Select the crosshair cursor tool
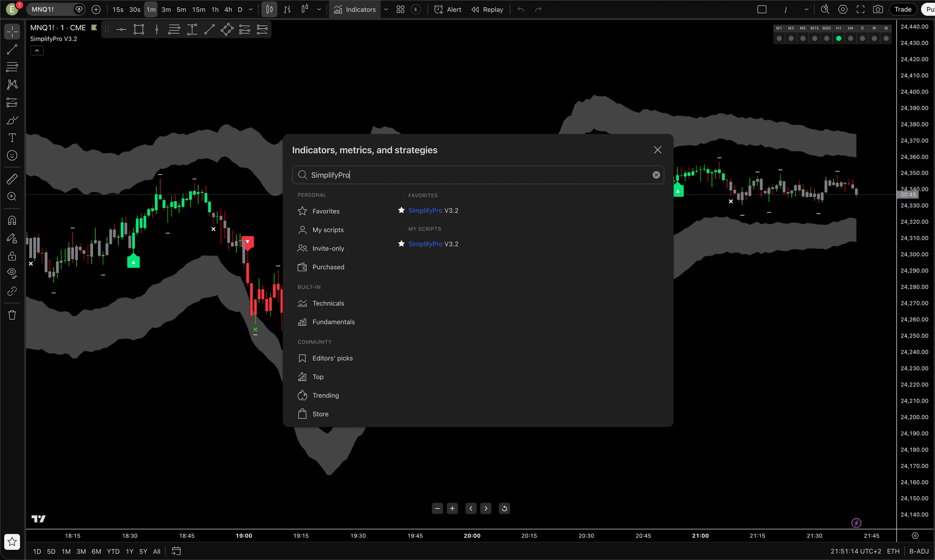This screenshot has height=560, width=935. coord(12,31)
